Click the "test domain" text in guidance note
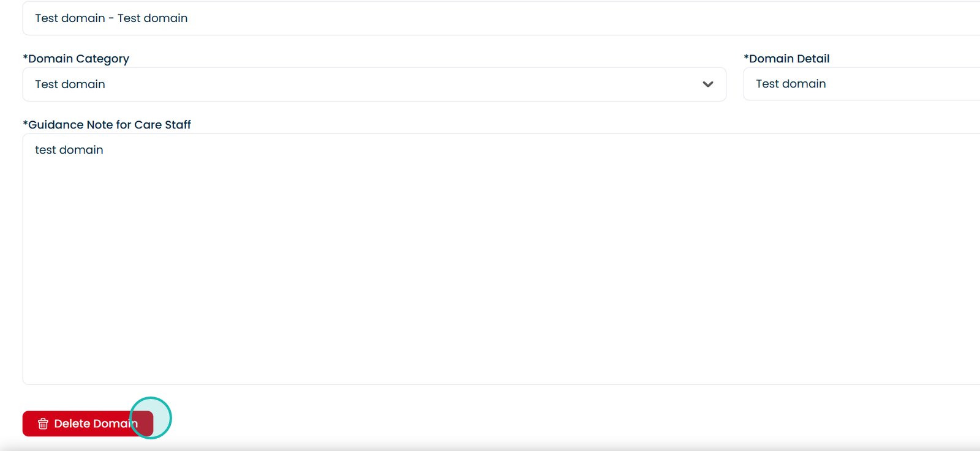This screenshot has height=451, width=980. [69, 150]
